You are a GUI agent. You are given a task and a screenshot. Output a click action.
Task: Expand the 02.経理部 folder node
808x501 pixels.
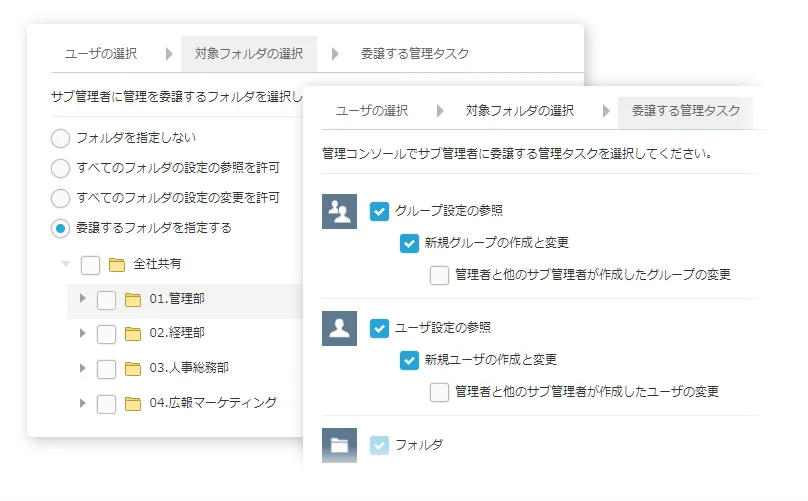83,333
